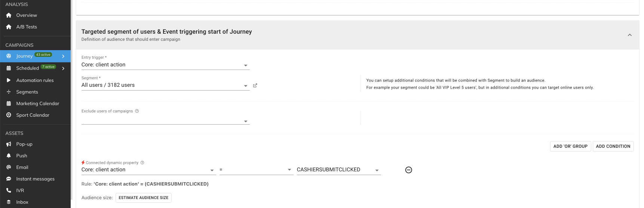Click the Sport Calendar ball icon

click(9, 115)
